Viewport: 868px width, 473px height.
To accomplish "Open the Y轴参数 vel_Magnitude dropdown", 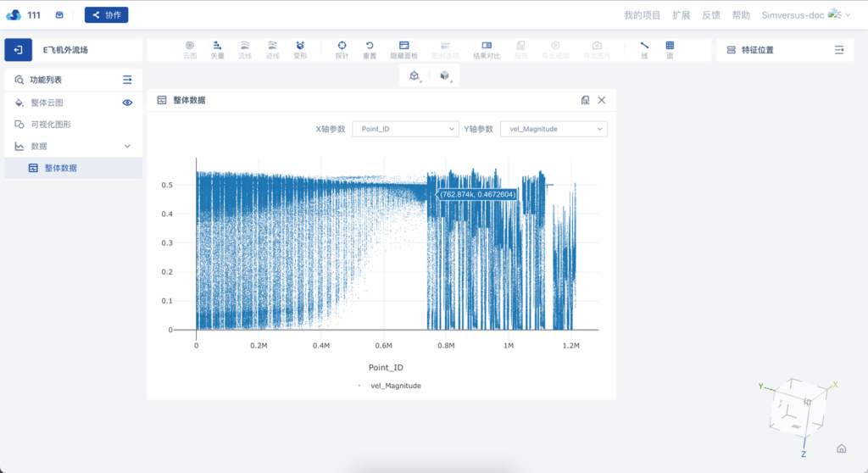I will (553, 129).
